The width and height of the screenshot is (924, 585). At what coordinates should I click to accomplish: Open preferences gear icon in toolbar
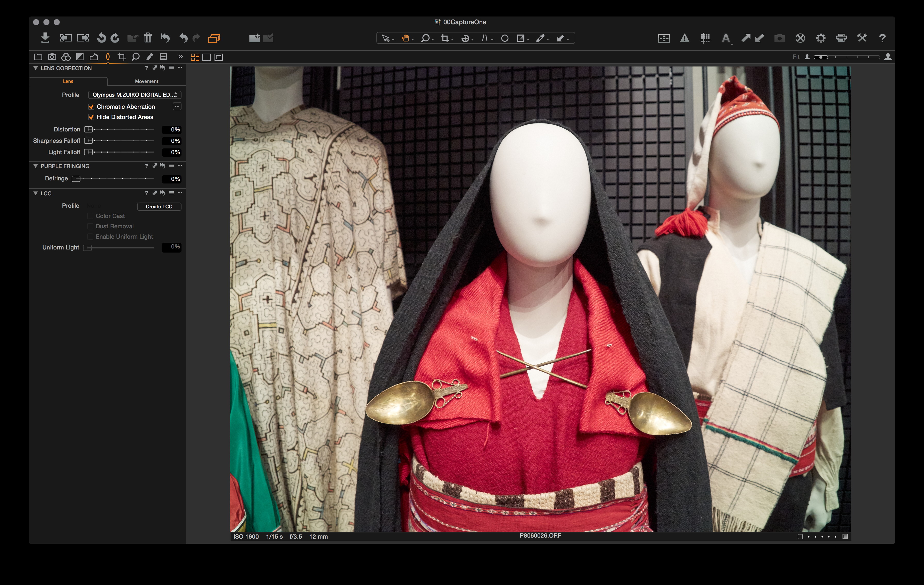tap(820, 38)
